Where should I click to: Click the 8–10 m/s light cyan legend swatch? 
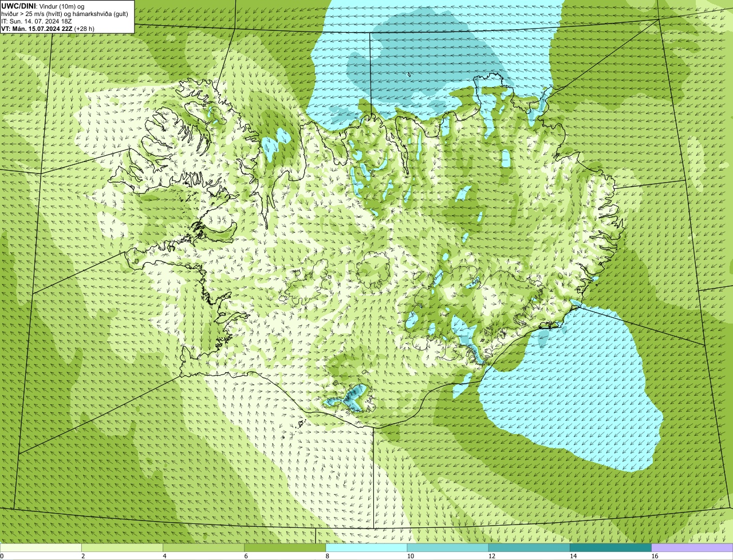(366, 547)
